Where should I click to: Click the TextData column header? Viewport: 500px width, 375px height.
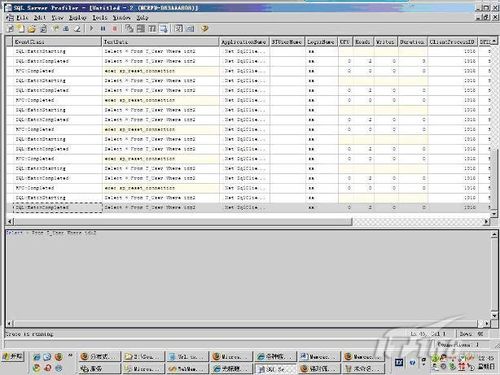pyautogui.click(x=160, y=42)
